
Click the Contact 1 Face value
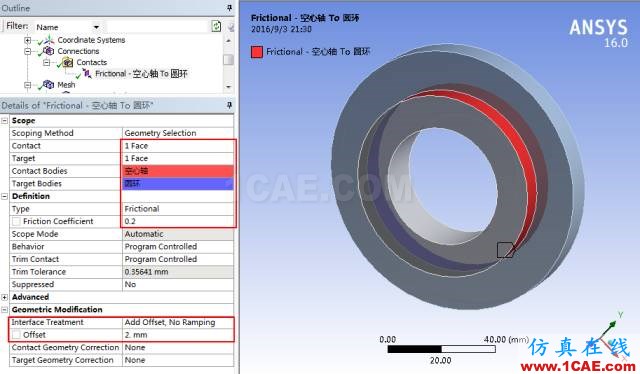click(x=178, y=146)
